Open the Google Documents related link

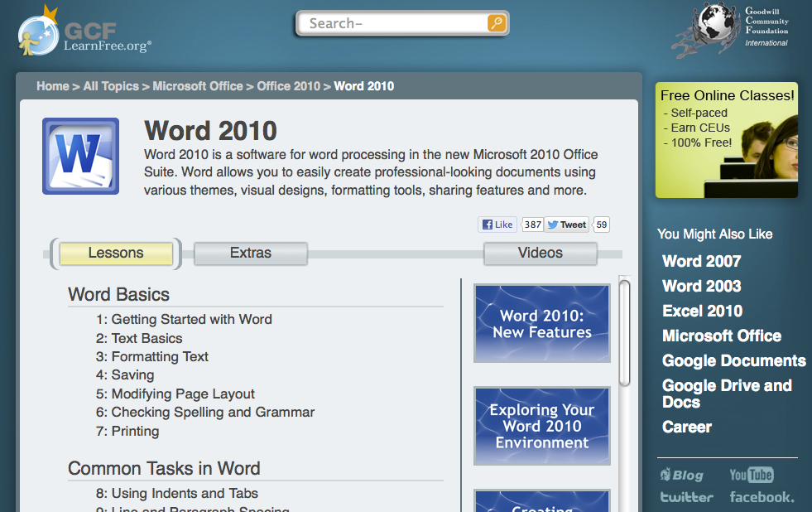[734, 360]
